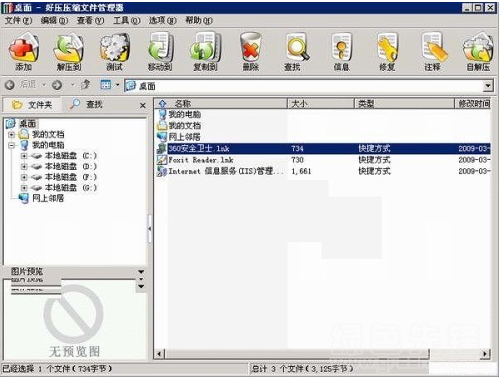The width and height of the screenshot is (499, 379).
Task: Open the 查看(V) menu
Action: pyautogui.click(x=90, y=21)
